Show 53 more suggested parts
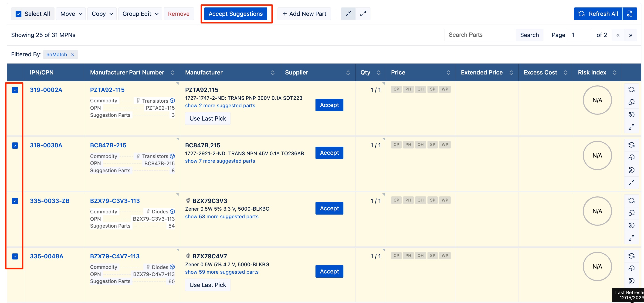The image size is (644, 303). pos(222,217)
